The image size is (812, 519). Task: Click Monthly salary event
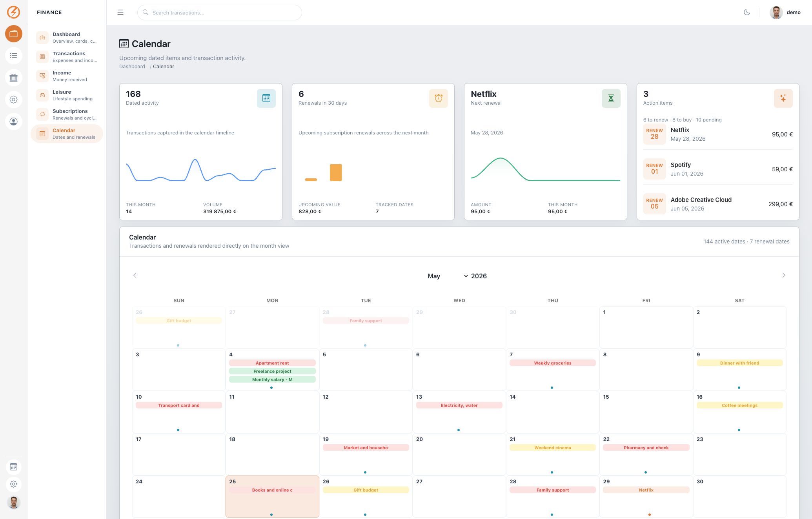click(x=272, y=379)
